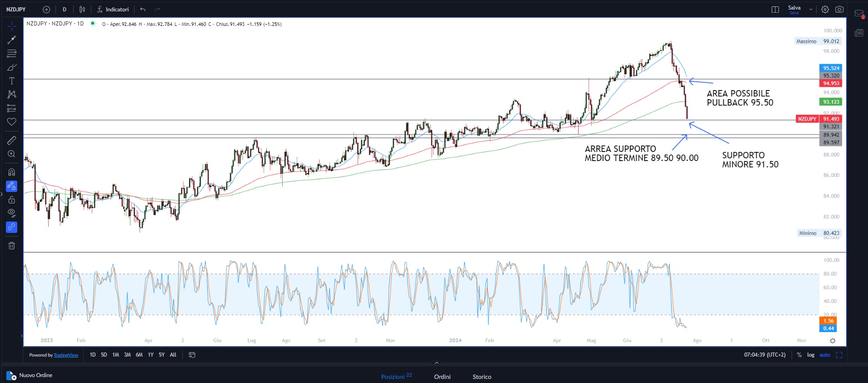Click the Nuovo Ordine button
This screenshot has height=383, width=868.
tap(30, 375)
